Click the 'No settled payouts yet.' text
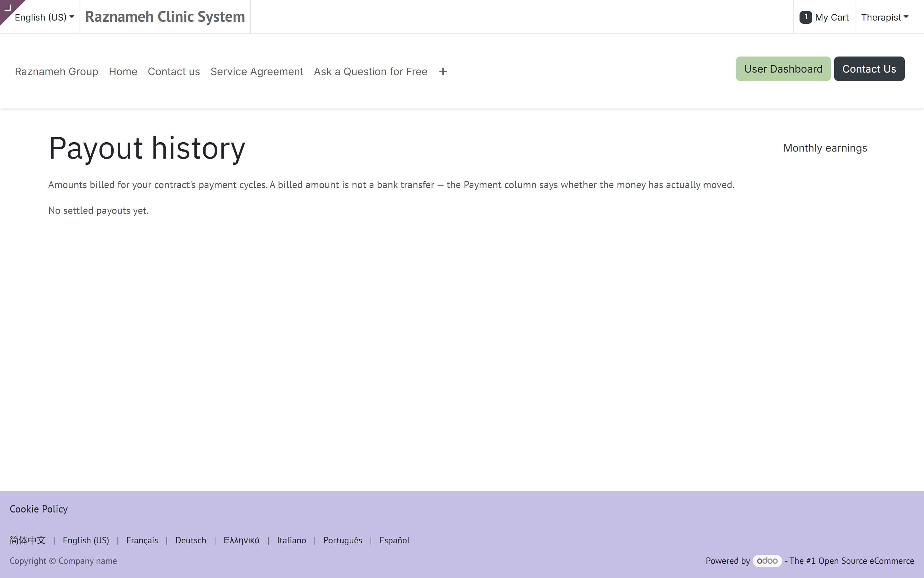This screenshot has height=578, width=924. pyautogui.click(x=98, y=211)
